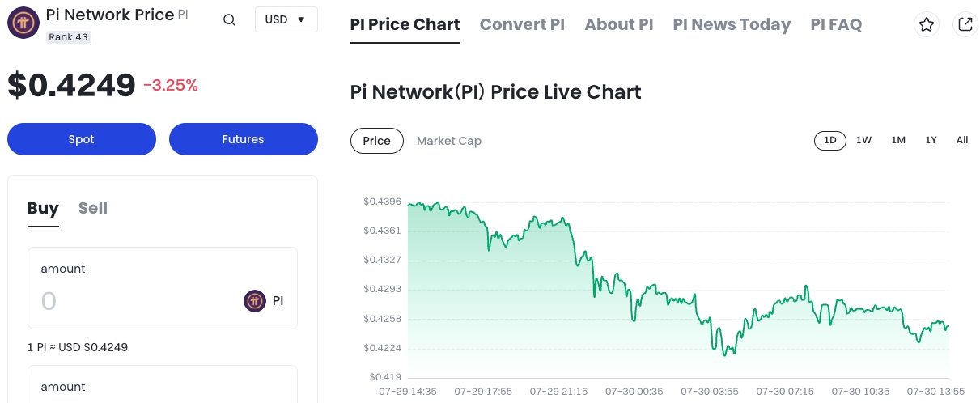Select the 1W time range

tap(863, 140)
